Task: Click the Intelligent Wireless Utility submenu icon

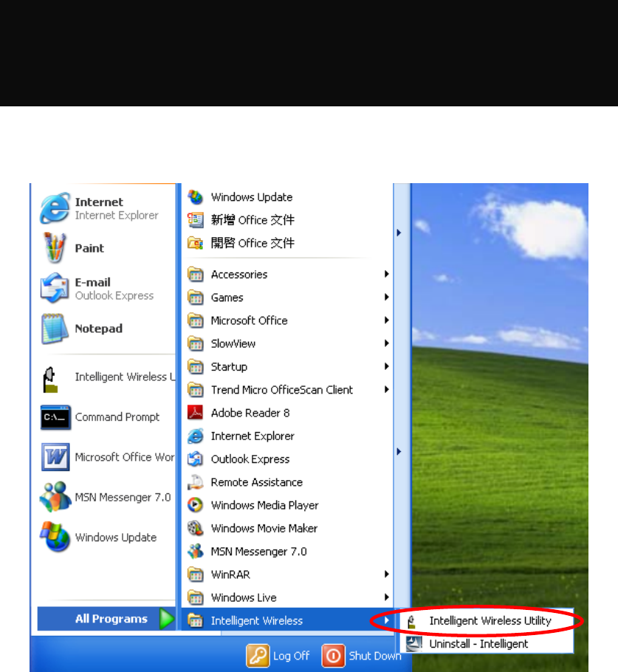Action: 411,621
